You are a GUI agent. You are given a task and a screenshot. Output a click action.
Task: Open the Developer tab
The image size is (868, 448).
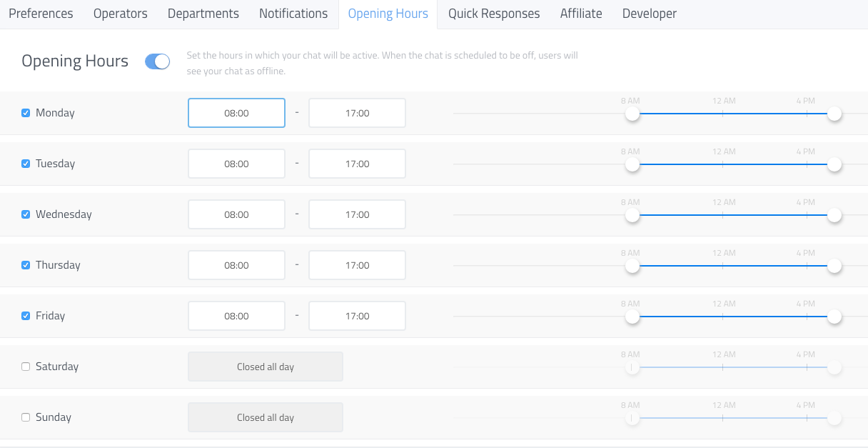point(650,14)
